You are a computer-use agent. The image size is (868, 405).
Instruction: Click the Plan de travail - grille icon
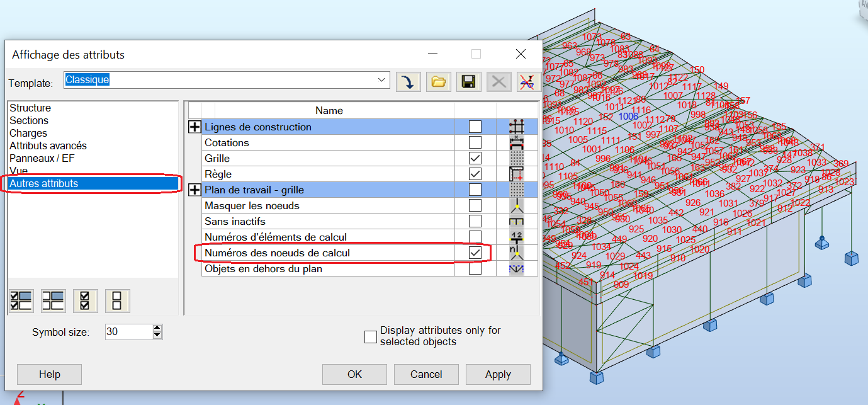click(x=517, y=190)
